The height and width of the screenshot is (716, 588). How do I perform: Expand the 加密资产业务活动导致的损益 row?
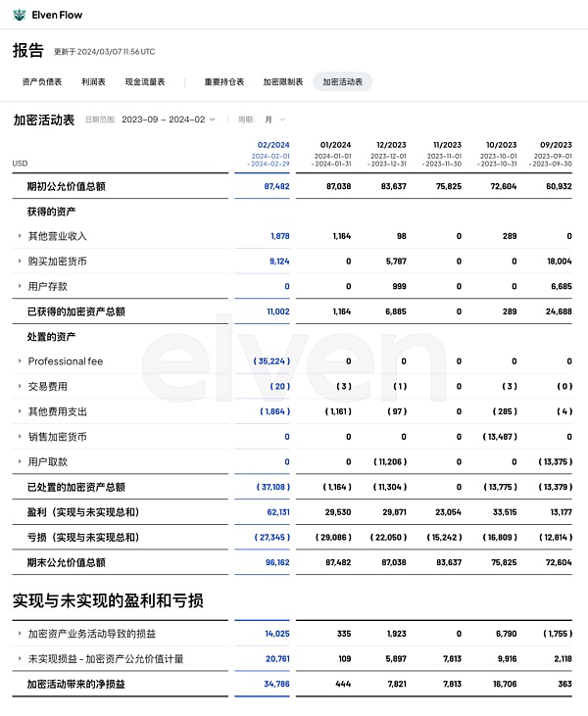pos(20,634)
